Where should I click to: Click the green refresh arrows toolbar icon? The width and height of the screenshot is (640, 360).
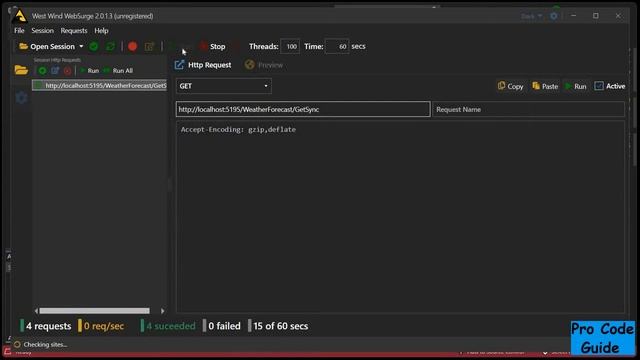pos(110,47)
